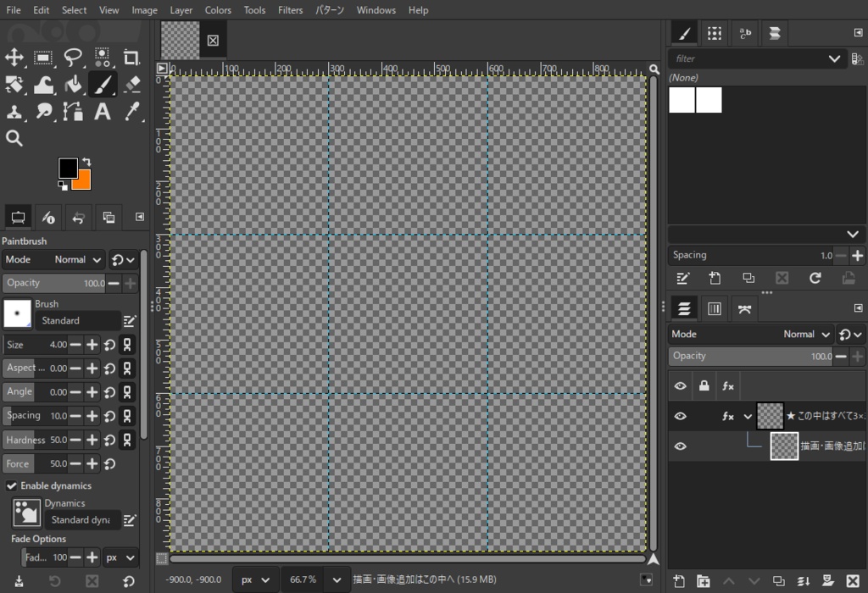Open layer mode group switcher dropdown

tap(851, 335)
